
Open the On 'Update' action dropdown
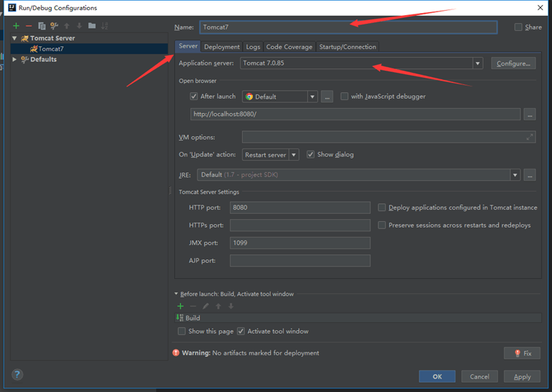tap(293, 155)
